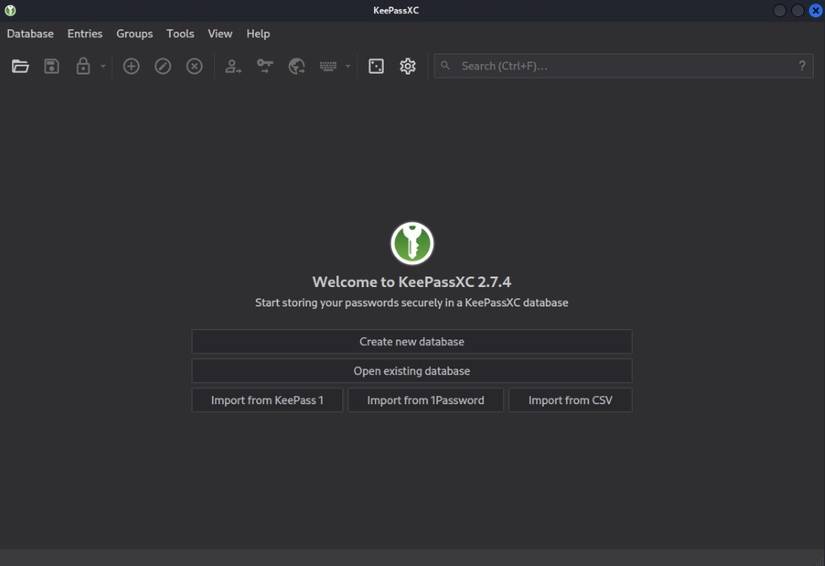The height and width of the screenshot is (566, 825).
Task: Maximize the KeePassXC window
Action: [798, 11]
